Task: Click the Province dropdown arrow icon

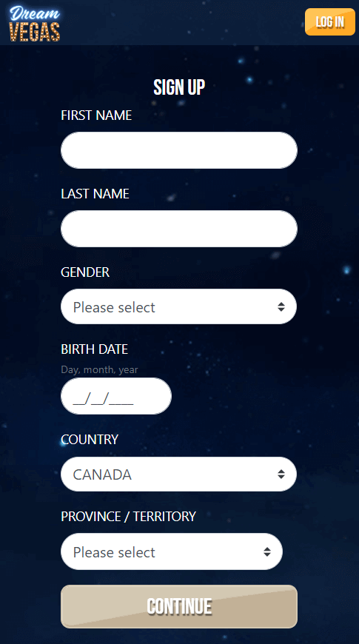Action: (267, 551)
